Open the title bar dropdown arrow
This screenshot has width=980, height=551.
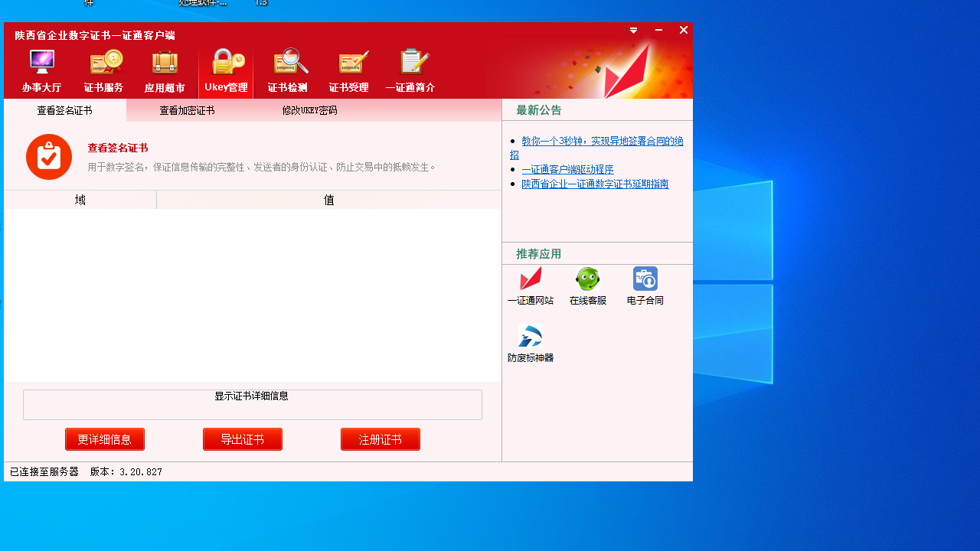coord(633,31)
